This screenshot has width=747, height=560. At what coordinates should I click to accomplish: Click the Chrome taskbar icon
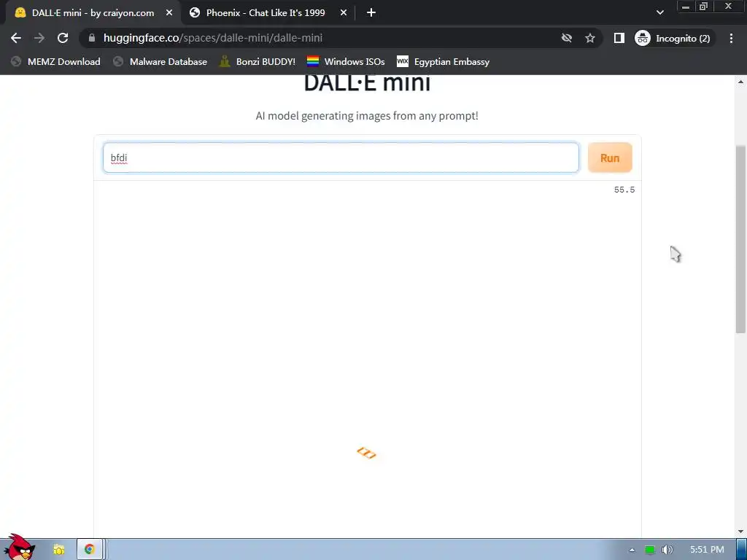point(89,550)
